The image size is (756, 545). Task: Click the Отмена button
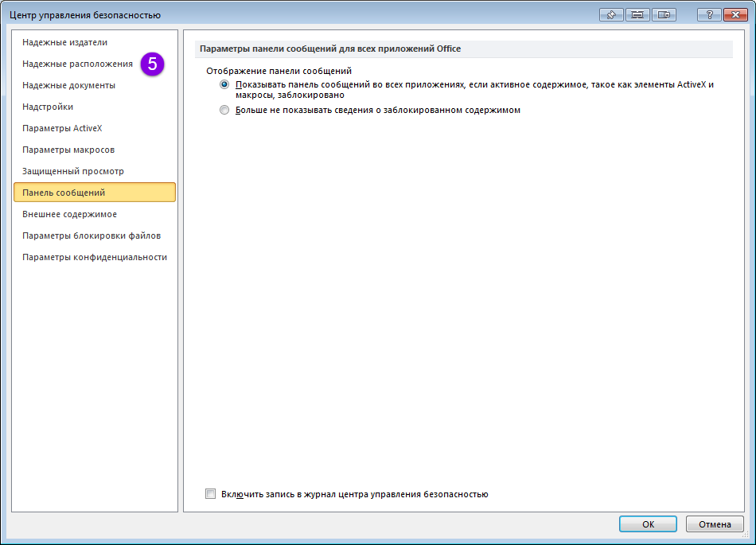tap(715, 524)
